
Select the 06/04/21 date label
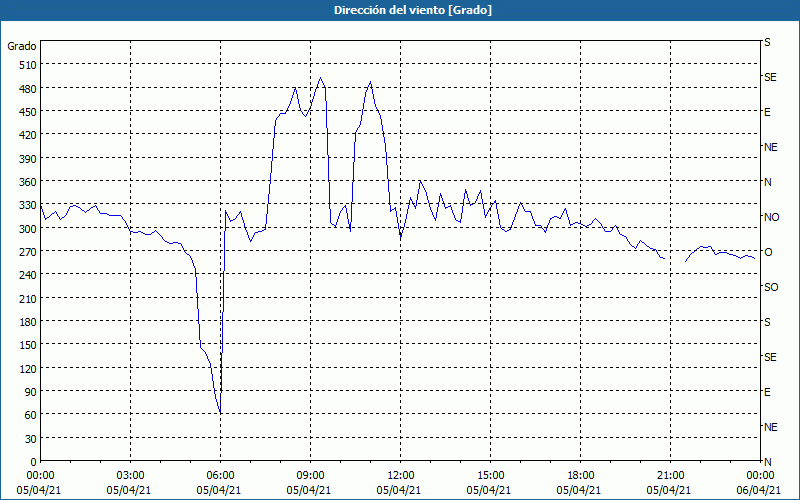tap(759, 490)
